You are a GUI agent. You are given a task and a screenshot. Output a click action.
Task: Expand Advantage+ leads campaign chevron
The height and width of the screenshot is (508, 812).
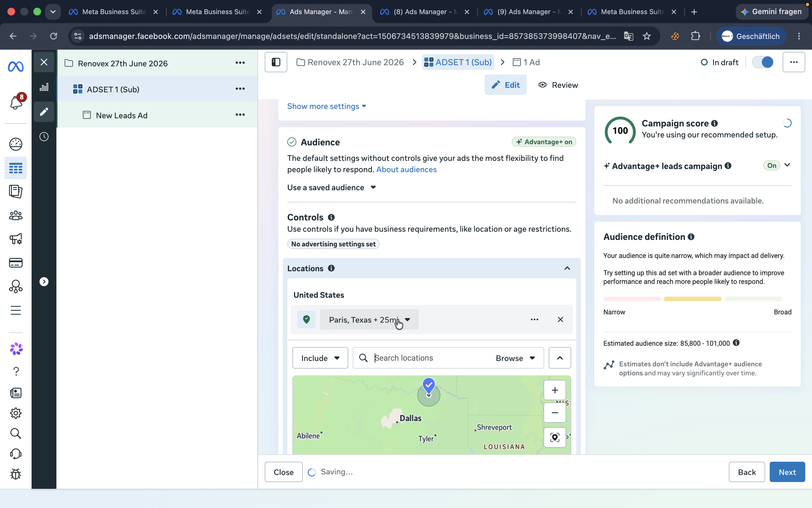[x=787, y=165]
